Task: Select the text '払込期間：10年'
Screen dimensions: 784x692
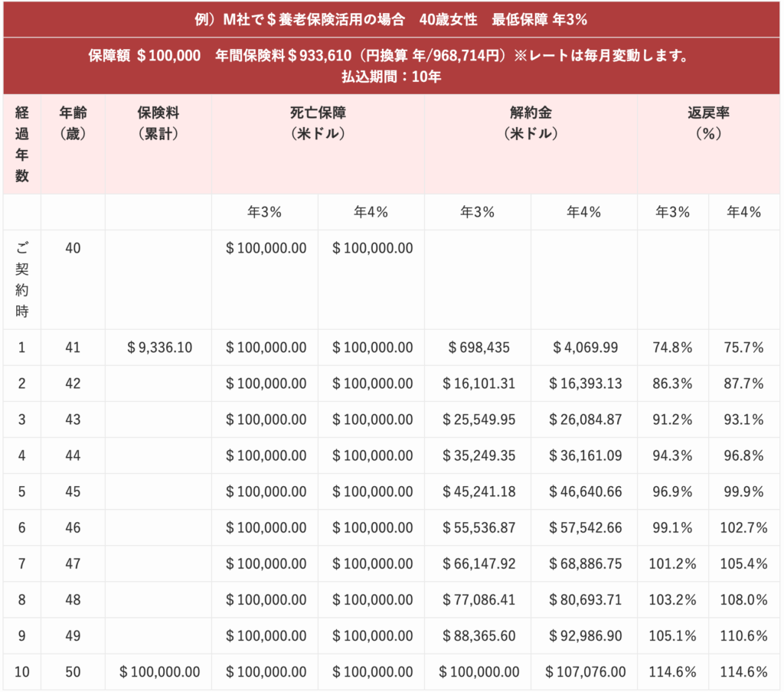Action: pos(391,77)
